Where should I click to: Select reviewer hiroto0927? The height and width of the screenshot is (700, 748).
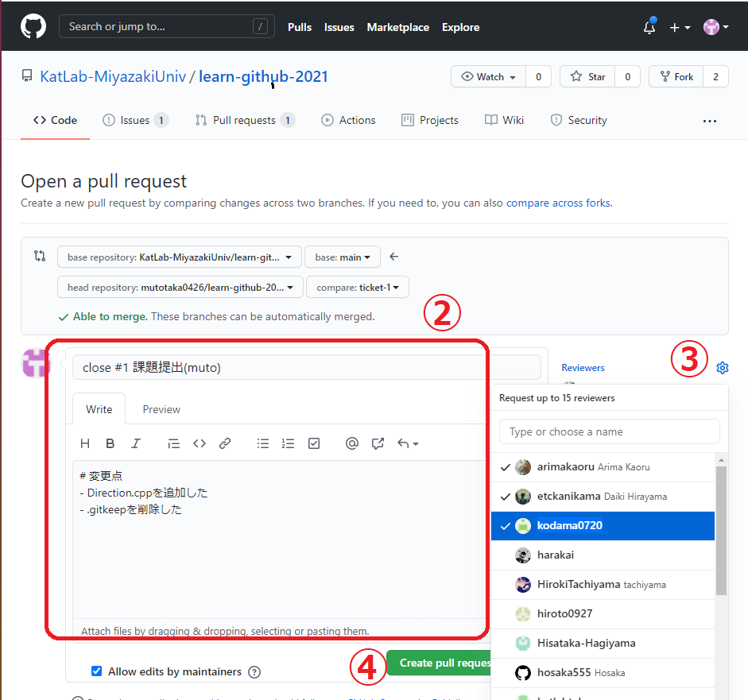[x=603, y=613]
